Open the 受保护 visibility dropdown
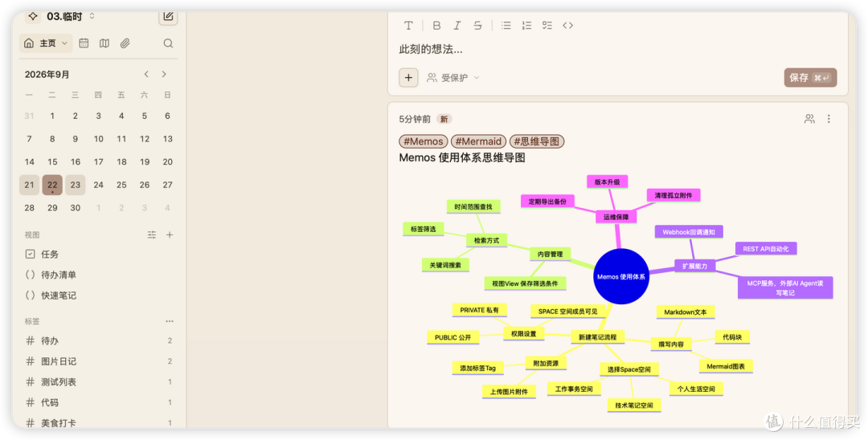The width and height of the screenshot is (868, 440). point(452,78)
